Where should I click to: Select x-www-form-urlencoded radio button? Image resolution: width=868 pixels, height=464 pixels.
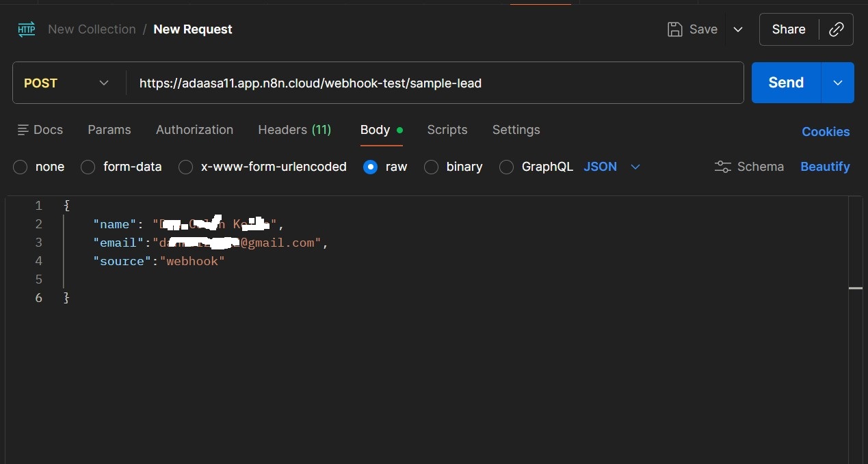tap(185, 167)
